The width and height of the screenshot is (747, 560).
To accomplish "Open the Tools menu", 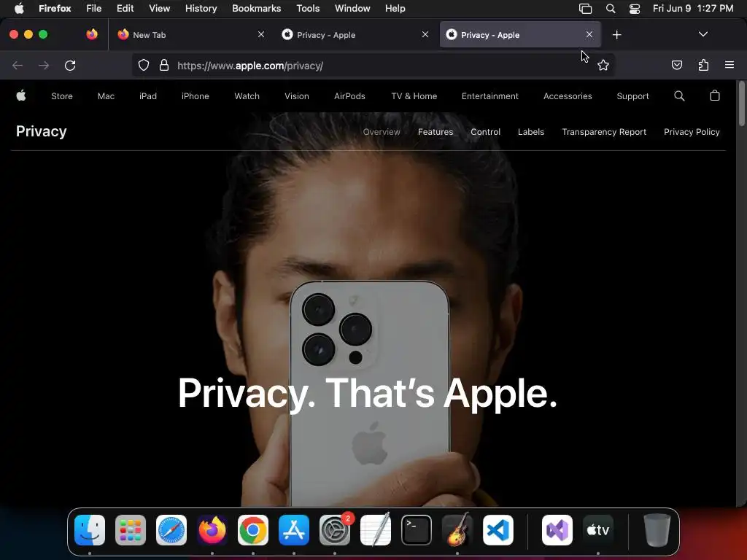I will tap(308, 9).
